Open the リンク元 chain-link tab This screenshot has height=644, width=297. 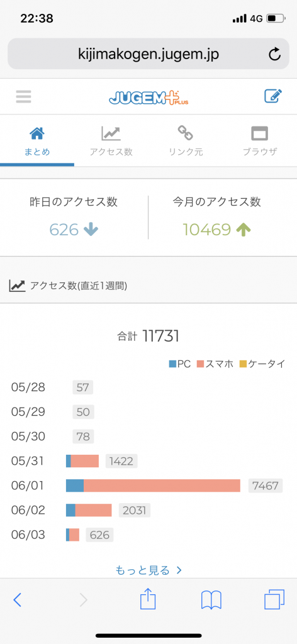(x=186, y=141)
